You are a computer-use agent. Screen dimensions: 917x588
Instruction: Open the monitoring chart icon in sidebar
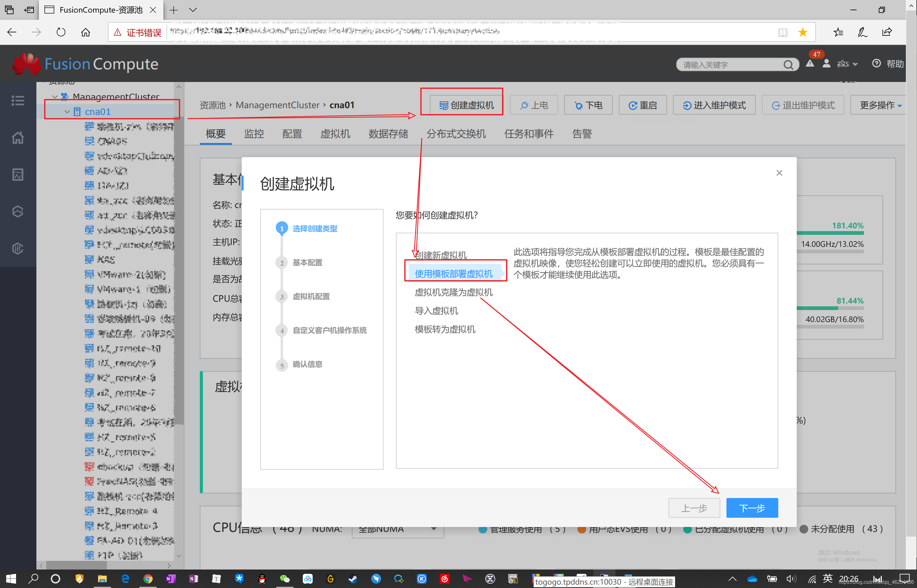click(x=18, y=174)
